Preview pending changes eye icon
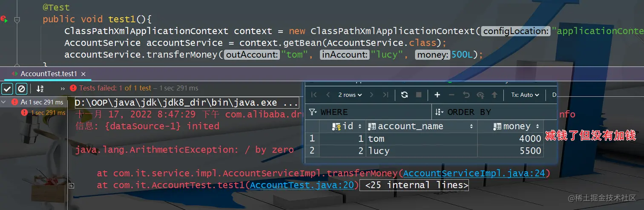The height and width of the screenshot is (210, 644). [x=480, y=95]
